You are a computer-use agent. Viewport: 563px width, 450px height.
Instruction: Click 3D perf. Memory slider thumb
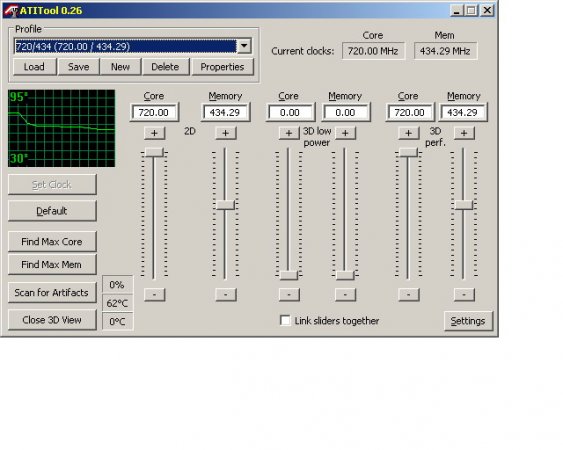464,205
